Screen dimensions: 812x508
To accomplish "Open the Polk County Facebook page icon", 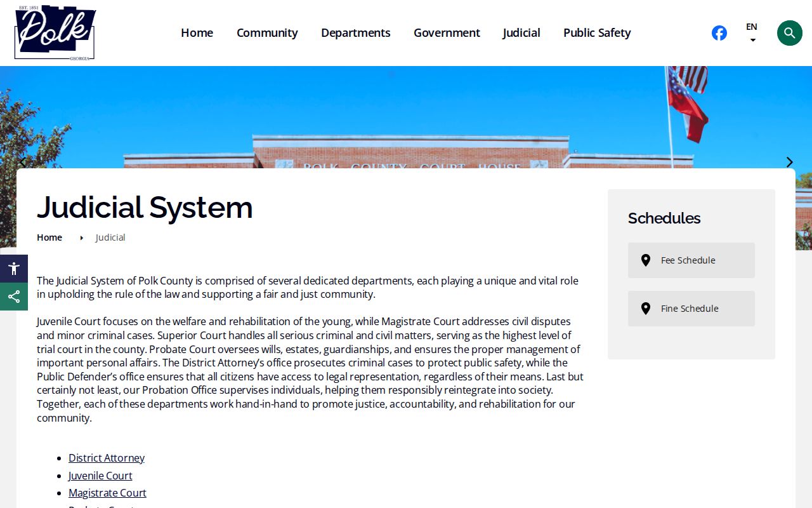I will [x=719, y=33].
